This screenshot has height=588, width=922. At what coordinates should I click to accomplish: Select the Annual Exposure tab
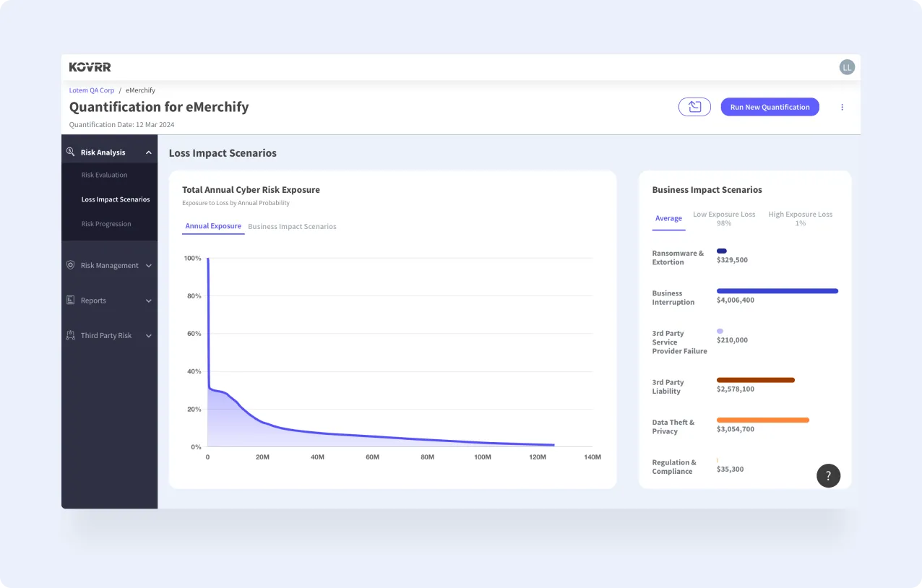[212, 226]
